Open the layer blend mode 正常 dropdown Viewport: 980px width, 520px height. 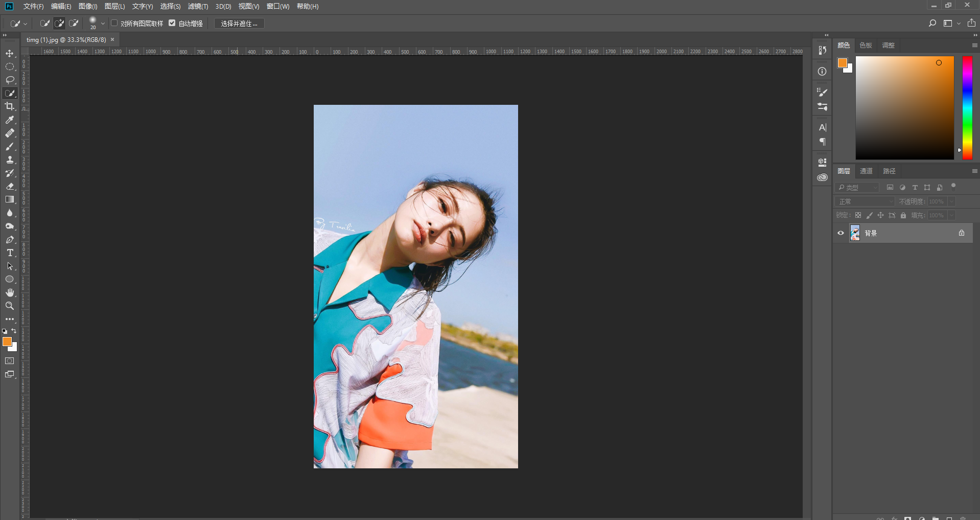click(x=865, y=201)
